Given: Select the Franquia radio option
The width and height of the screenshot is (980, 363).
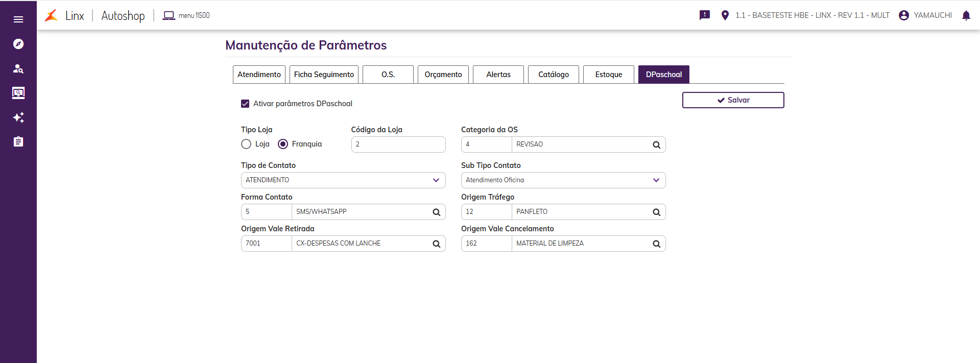Looking at the screenshot, I should [283, 144].
